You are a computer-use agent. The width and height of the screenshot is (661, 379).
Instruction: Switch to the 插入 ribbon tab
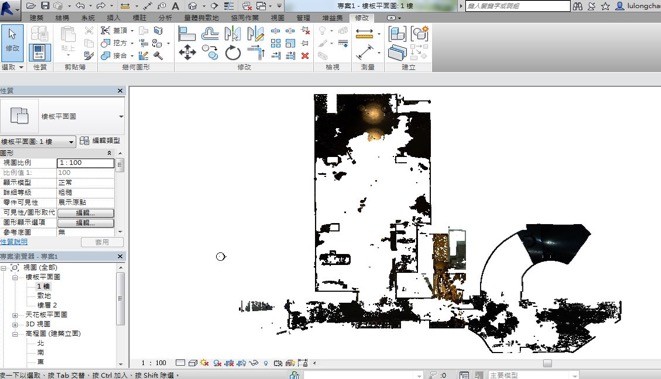pyautogui.click(x=113, y=18)
